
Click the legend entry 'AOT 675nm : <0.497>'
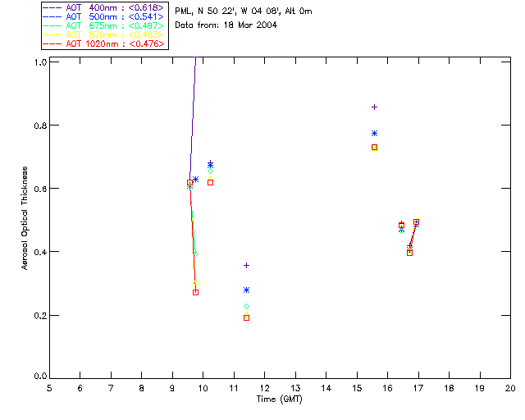(103, 25)
